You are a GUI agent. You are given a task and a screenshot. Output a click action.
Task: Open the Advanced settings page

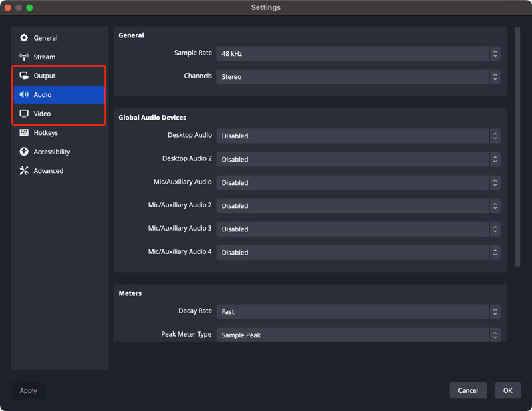coord(59,171)
